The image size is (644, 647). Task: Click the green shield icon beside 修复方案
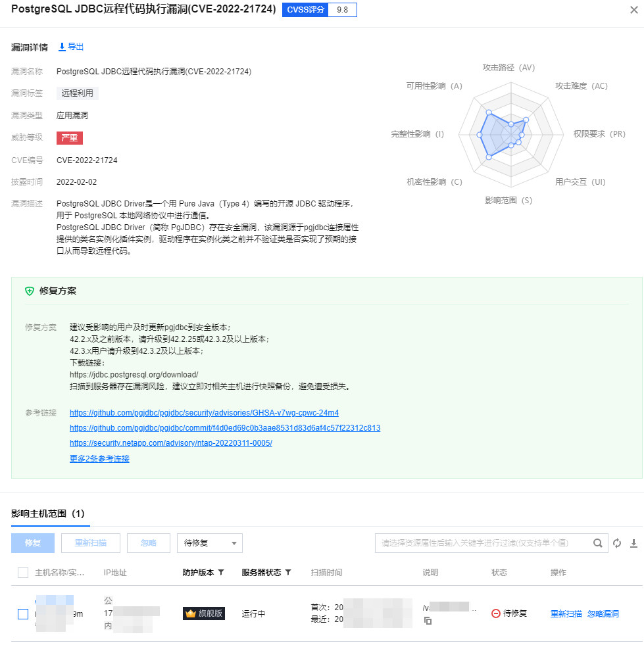30,291
